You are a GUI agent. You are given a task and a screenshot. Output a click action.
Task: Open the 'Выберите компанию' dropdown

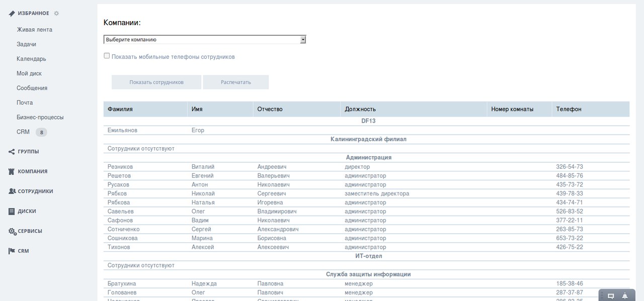coord(205,39)
